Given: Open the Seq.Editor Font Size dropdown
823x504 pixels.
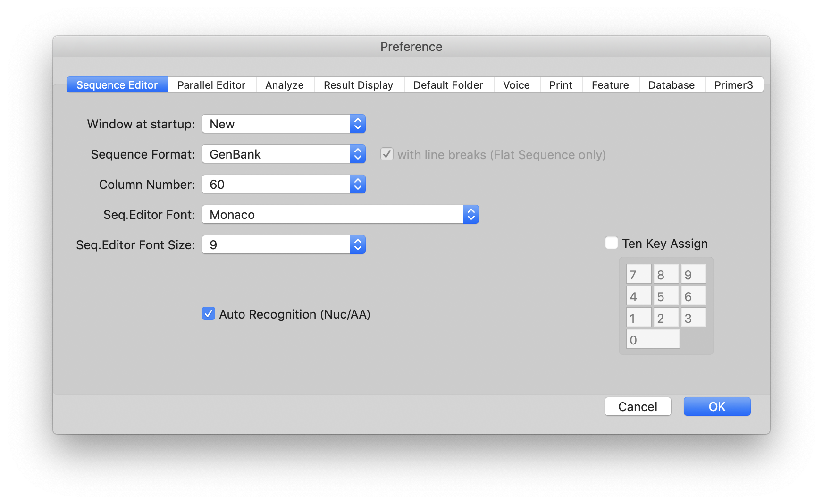Looking at the screenshot, I should pos(283,245).
